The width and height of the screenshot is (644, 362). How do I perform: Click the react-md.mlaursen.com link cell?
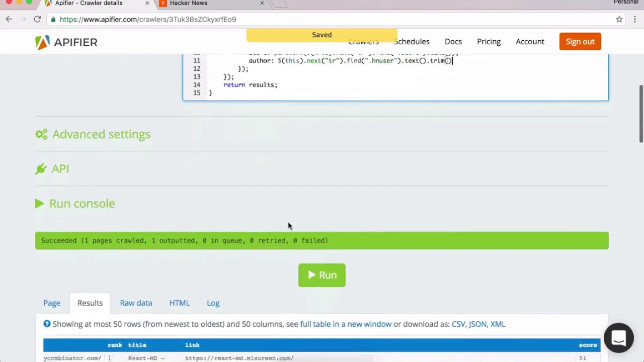point(239,358)
